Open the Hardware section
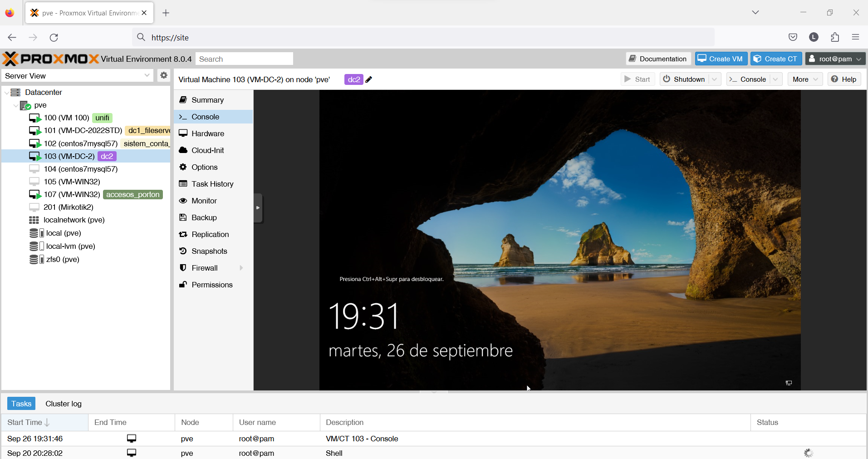 [213, 133]
